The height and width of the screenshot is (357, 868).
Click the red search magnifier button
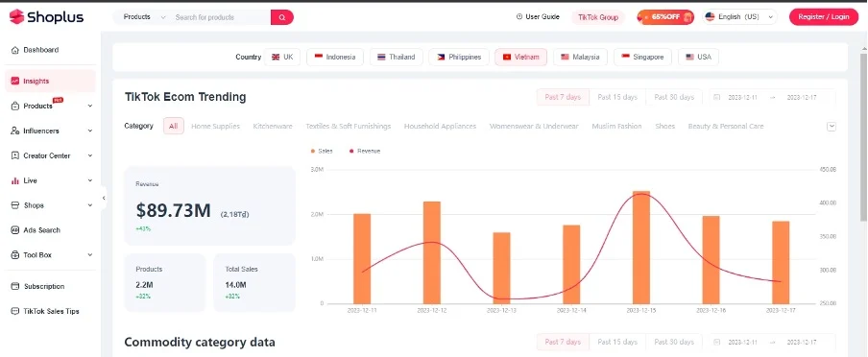click(x=282, y=17)
